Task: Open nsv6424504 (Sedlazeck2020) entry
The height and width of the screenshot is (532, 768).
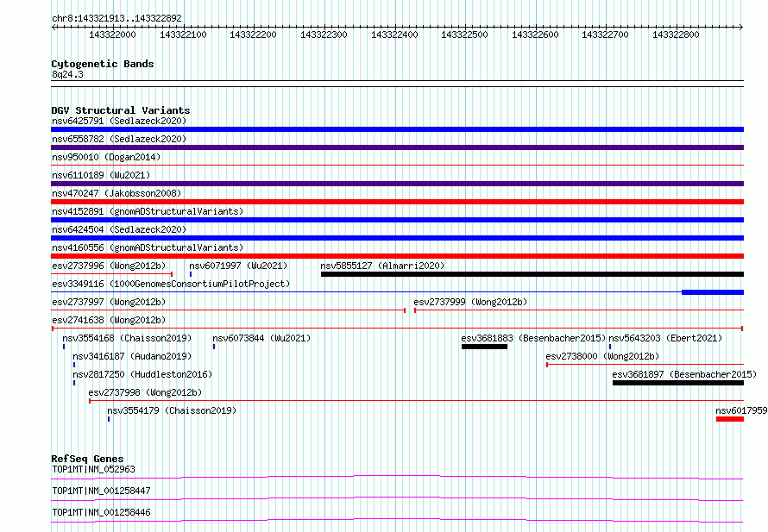Action: [119, 229]
